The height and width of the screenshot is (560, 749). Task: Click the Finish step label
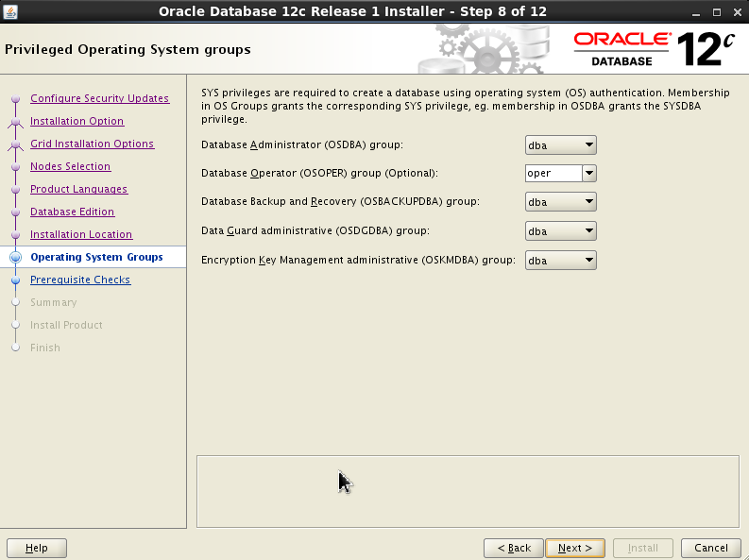(45, 348)
